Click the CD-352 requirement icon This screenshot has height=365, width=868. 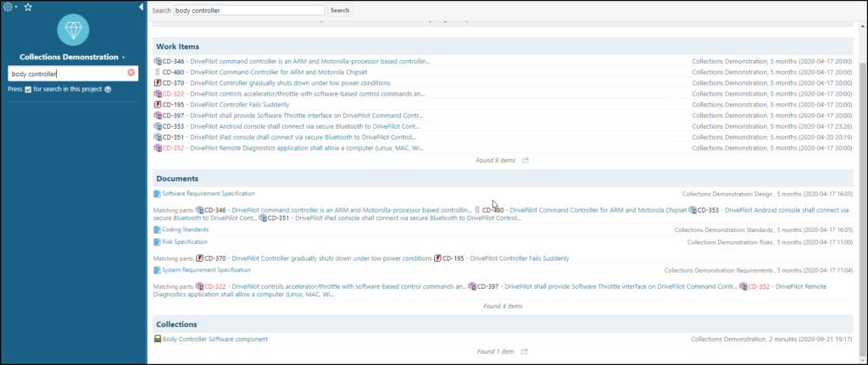tap(158, 147)
